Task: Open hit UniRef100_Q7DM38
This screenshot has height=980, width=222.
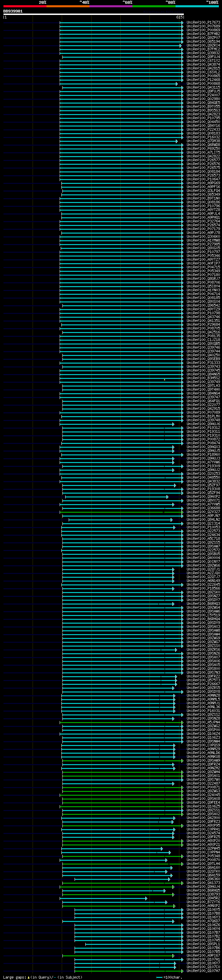Action: coord(203,141)
